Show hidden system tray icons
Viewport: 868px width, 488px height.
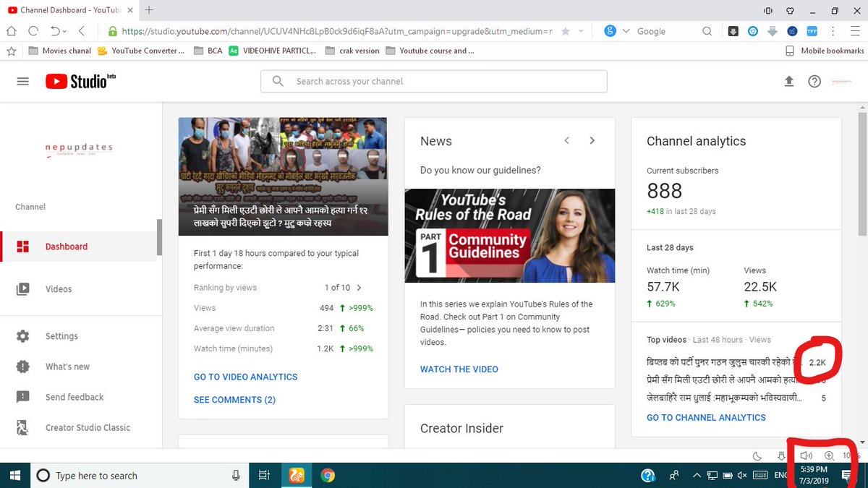point(697,475)
